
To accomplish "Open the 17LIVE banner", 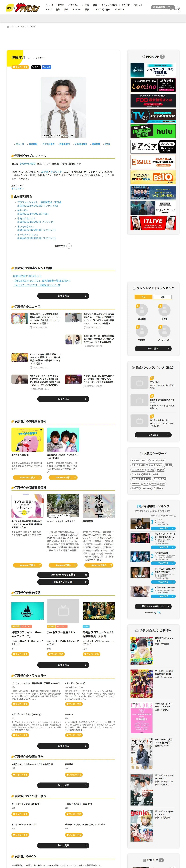I will point(153,223).
